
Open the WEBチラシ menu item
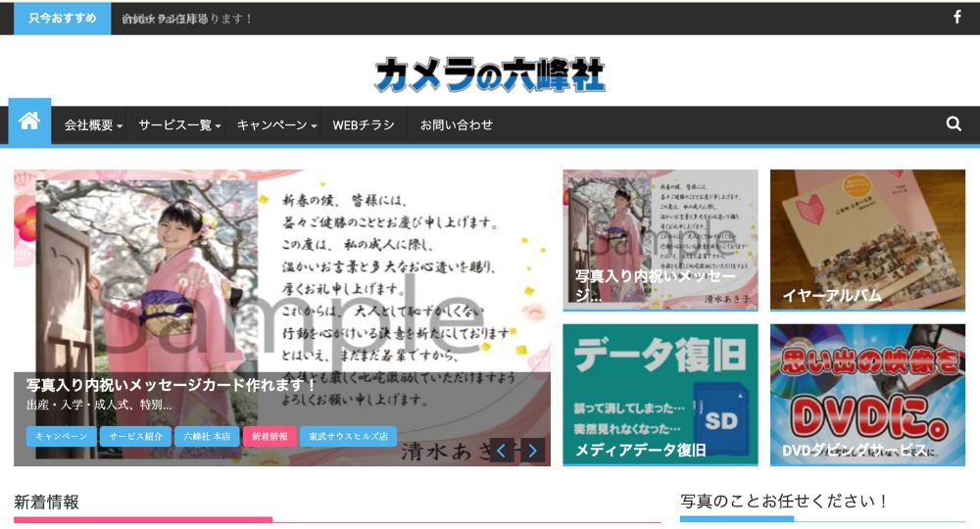pos(364,125)
